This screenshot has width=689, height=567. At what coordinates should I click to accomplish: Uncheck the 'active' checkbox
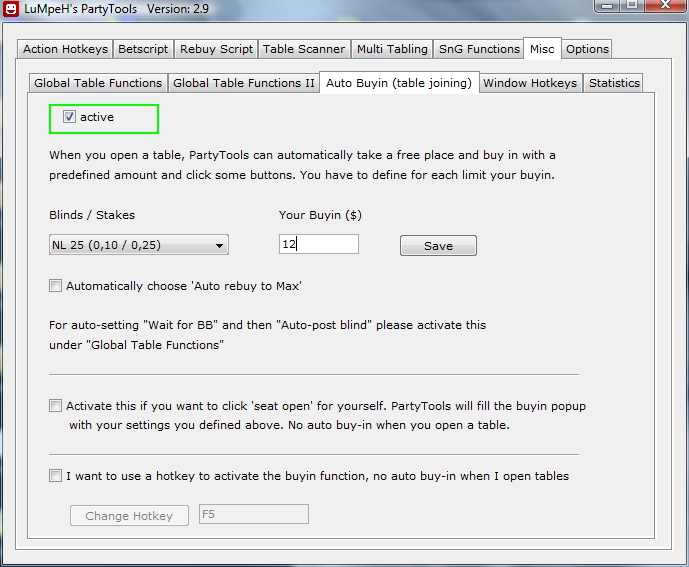69,117
